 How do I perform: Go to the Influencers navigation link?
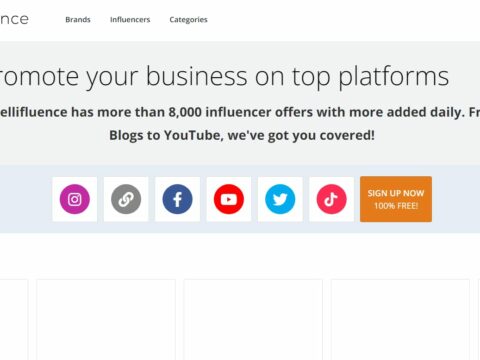pos(130,20)
